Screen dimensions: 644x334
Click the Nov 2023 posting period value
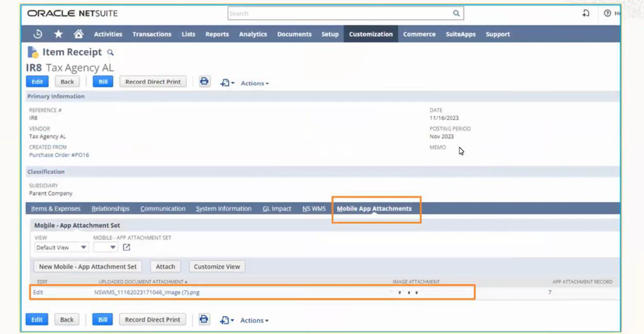442,136
